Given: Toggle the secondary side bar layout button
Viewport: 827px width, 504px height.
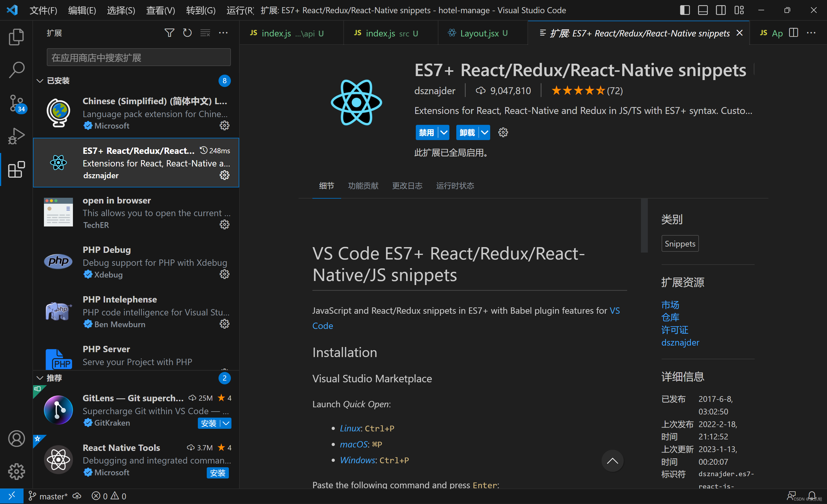Looking at the screenshot, I should tap(720, 10).
